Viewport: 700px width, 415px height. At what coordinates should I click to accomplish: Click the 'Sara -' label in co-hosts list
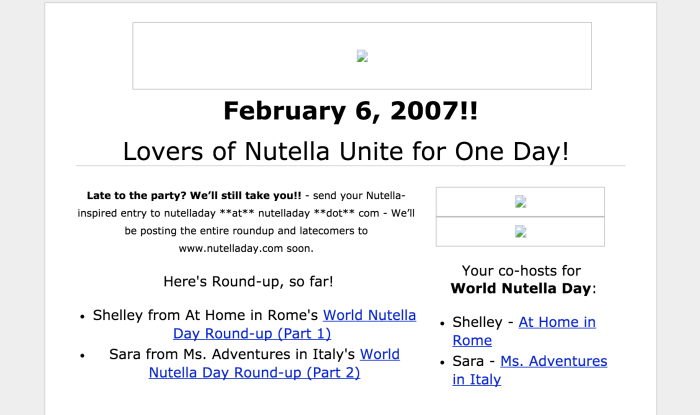474,361
